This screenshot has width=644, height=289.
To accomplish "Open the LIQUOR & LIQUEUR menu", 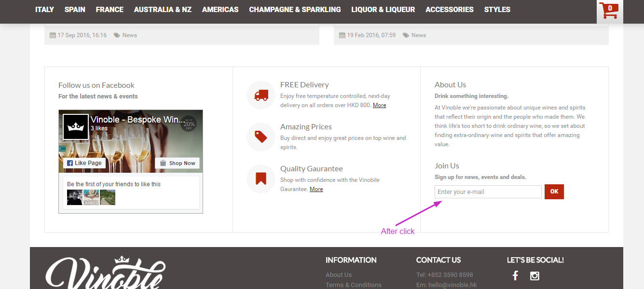I will click(x=383, y=10).
